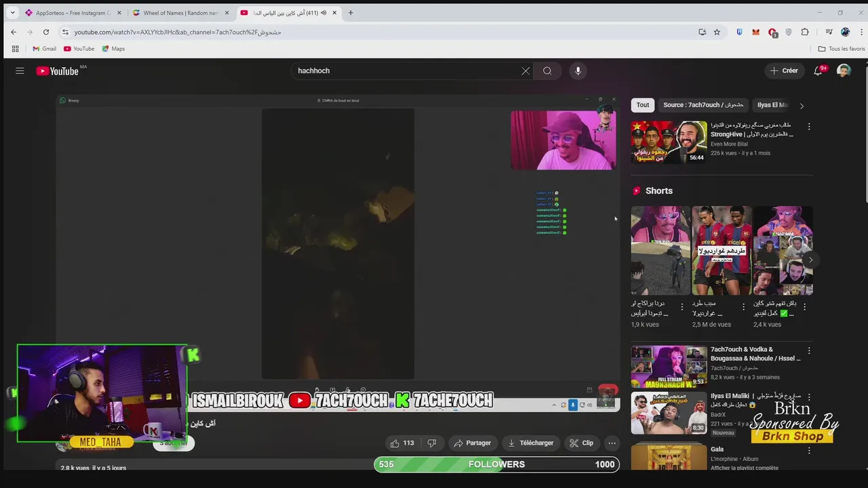Run search with the magnifier button
The image size is (868, 488).
(547, 70)
